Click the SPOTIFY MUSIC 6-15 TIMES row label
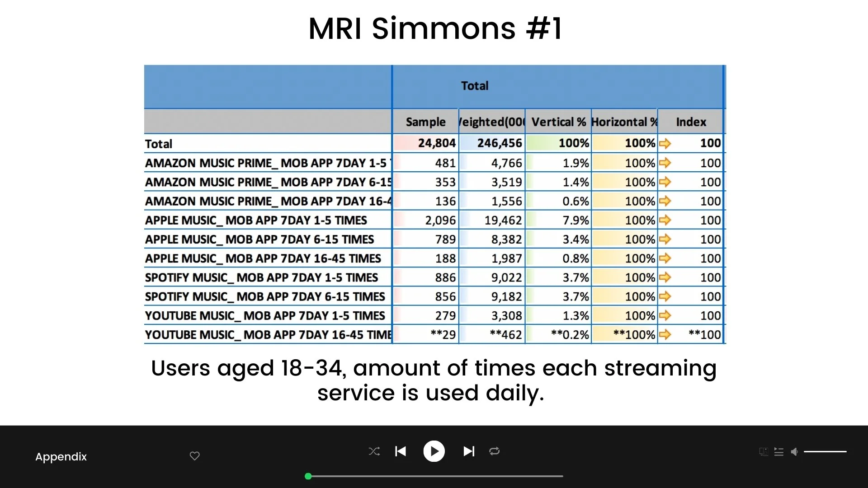 [265, 297]
